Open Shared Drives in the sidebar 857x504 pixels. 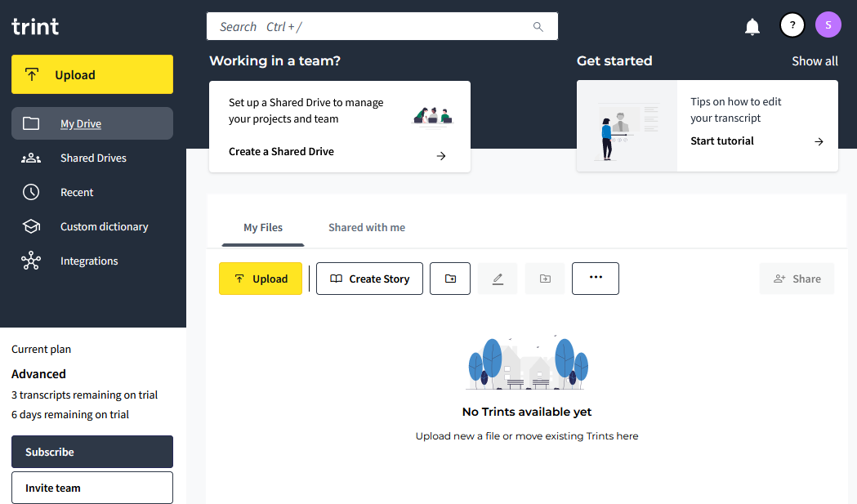tap(93, 158)
